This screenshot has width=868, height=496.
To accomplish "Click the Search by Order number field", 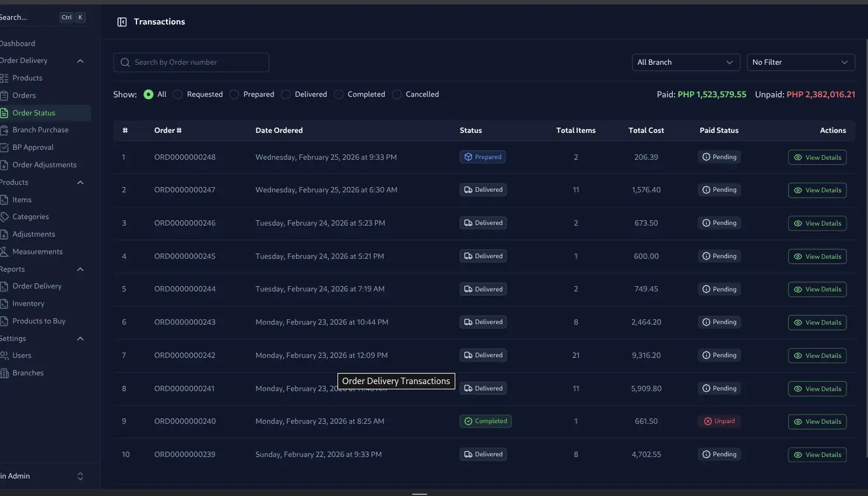I will pos(191,62).
